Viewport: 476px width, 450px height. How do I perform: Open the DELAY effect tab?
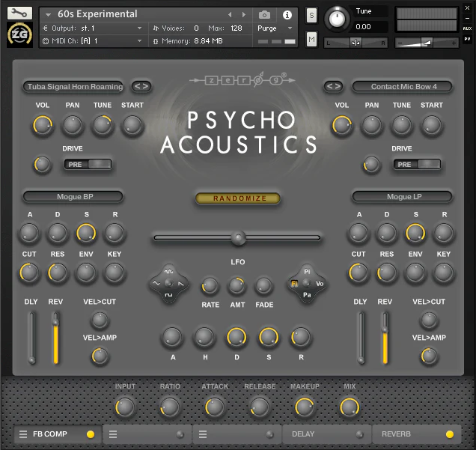(x=326, y=434)
